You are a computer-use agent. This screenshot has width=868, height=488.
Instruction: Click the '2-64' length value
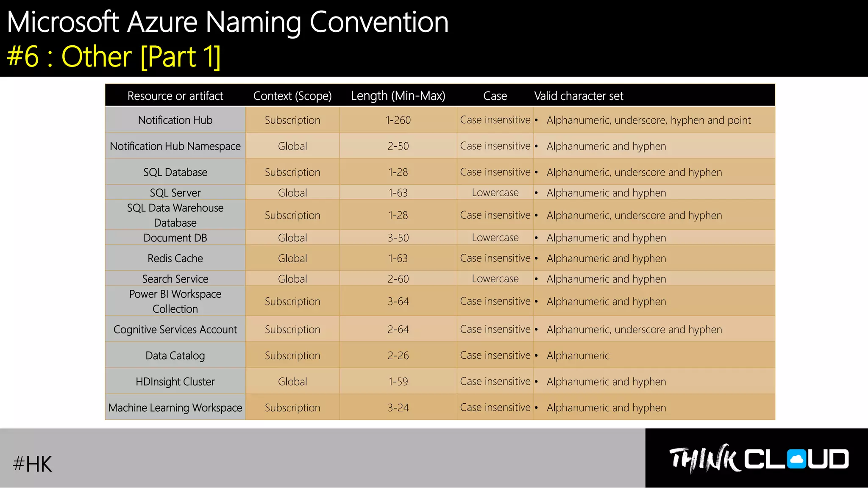coord(398,329)
